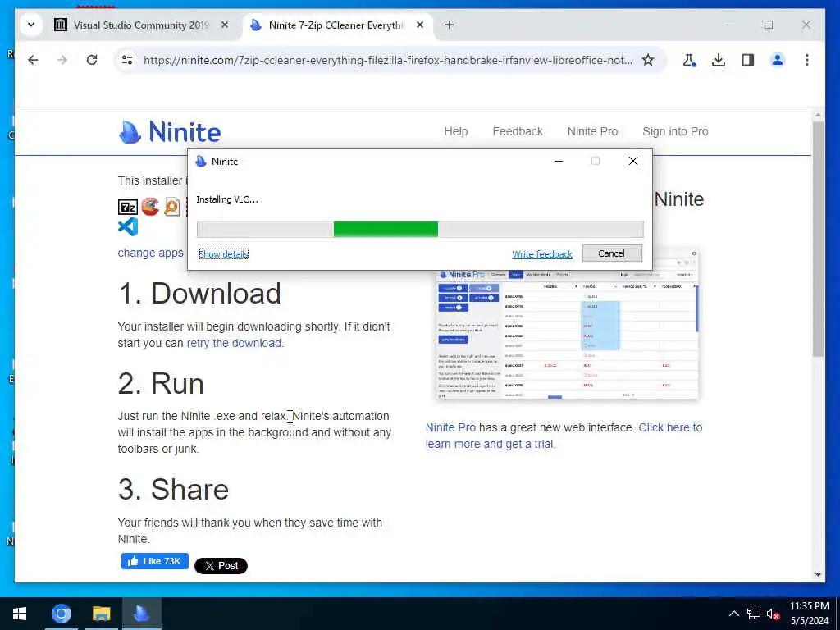Image resolution: width=840 pixels, height=630 pixels.
Task: Click Sign into Pro
Action: [x=675, y=131]
